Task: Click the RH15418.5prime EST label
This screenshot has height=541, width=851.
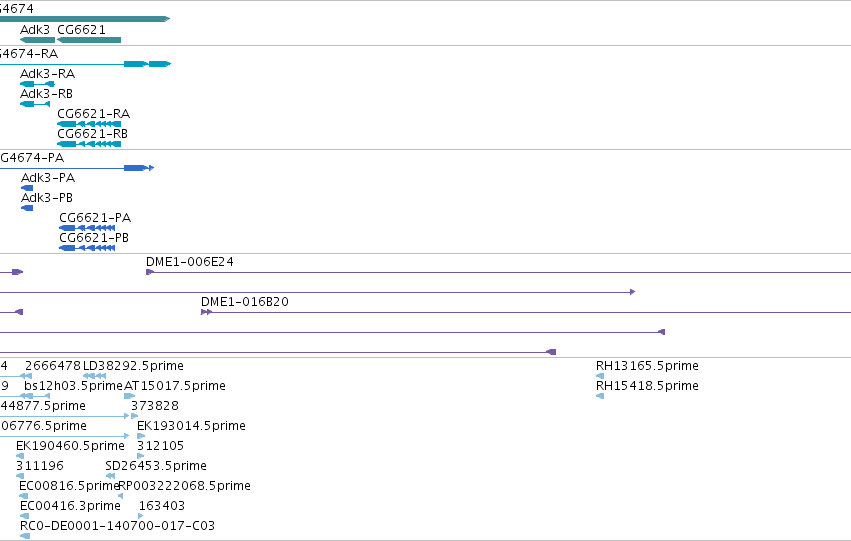Action: pos(647,386)
